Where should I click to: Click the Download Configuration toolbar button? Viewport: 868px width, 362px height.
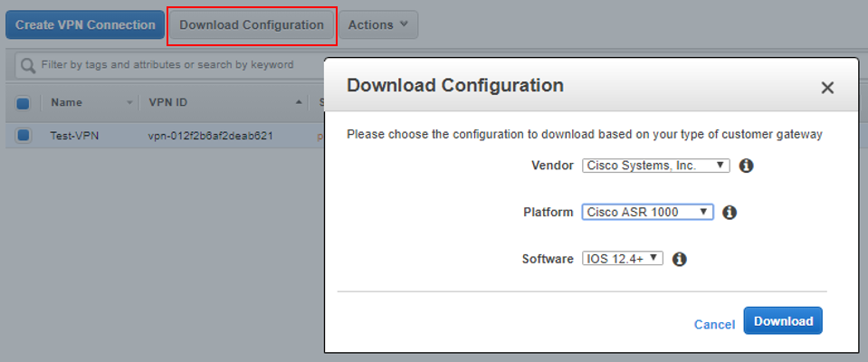pos(252,25)
